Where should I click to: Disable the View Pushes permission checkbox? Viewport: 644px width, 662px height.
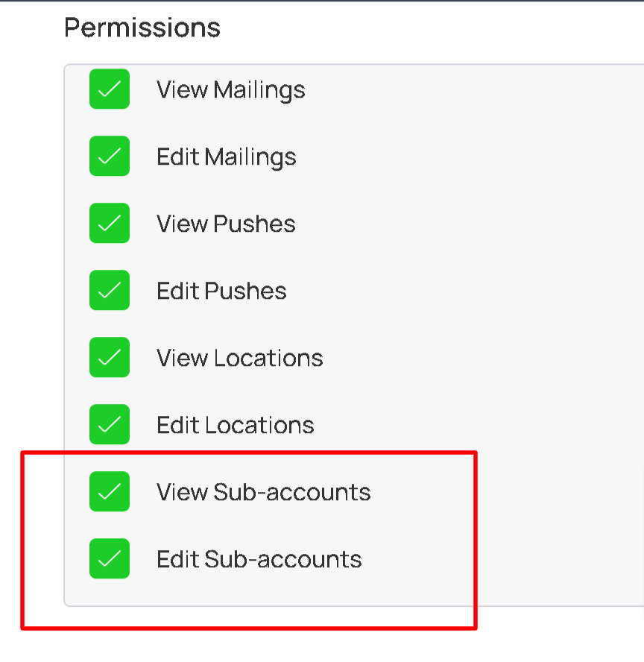110,224
